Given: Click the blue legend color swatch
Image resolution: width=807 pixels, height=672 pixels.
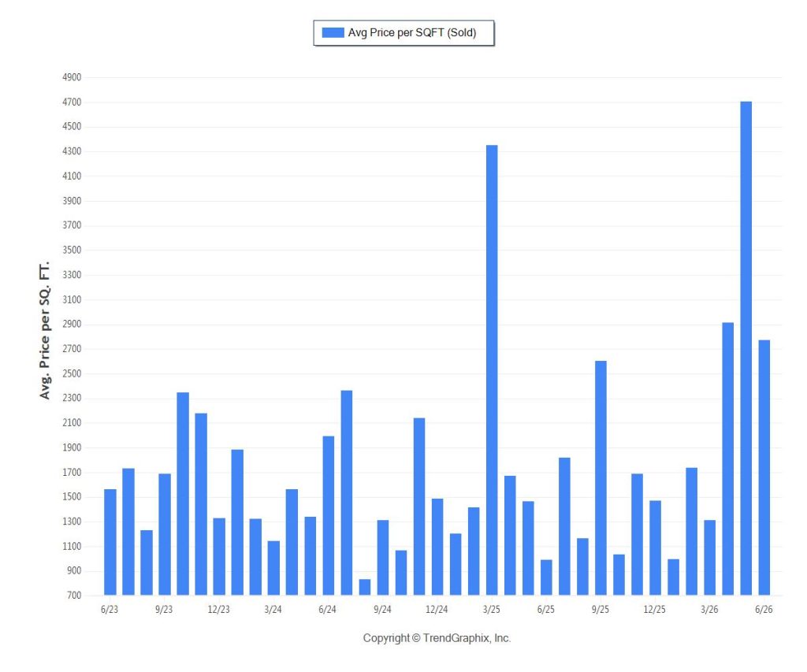Looking at the screenshot, I should point(333,33).
